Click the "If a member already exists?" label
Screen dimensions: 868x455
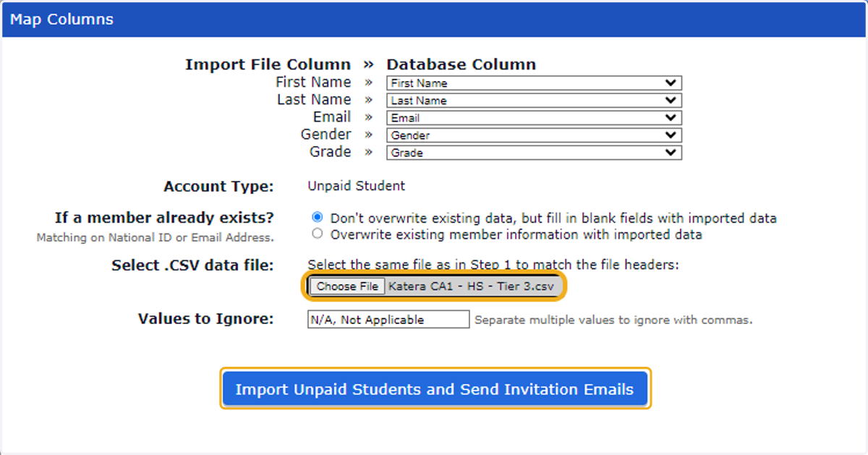(x=164, y=218)
